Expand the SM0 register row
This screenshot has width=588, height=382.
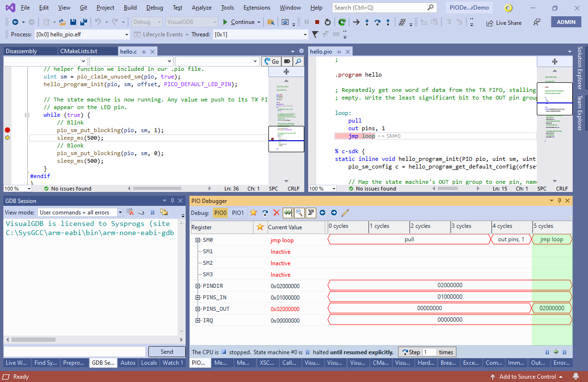tap(198, 240)
